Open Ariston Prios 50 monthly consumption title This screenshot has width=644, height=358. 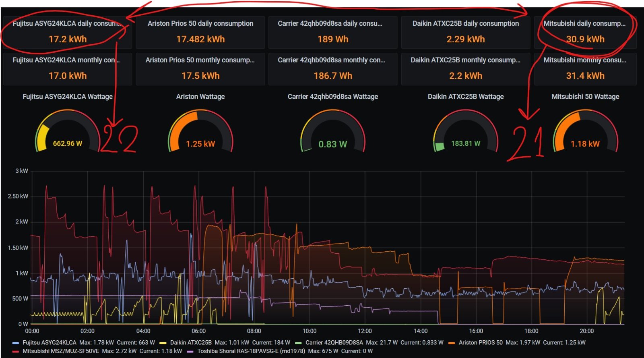tap(200, 60)
